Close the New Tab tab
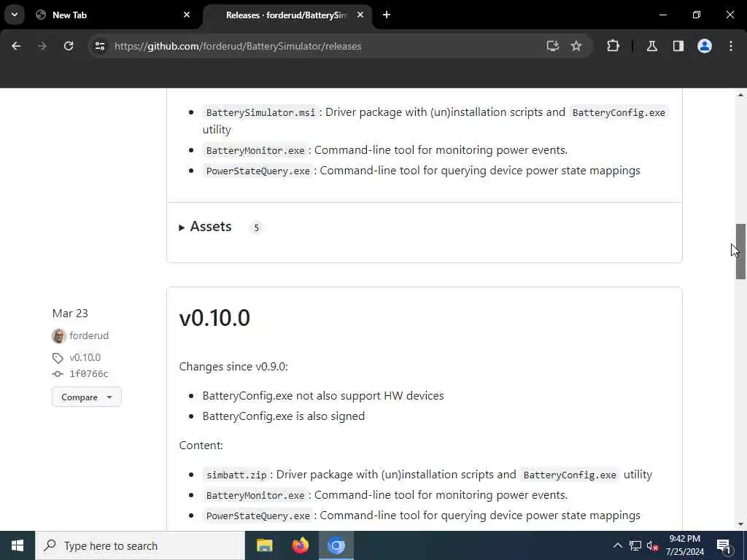 [x=187, y=15]
